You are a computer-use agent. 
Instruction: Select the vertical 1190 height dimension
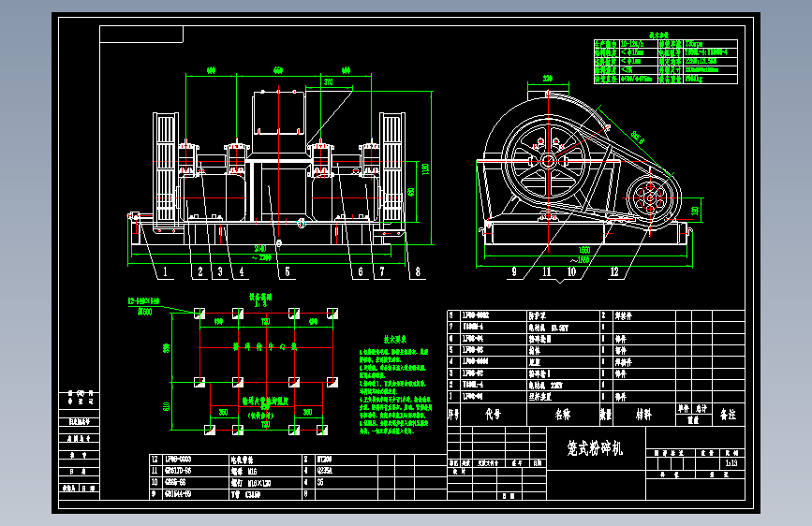pos(426,168)
